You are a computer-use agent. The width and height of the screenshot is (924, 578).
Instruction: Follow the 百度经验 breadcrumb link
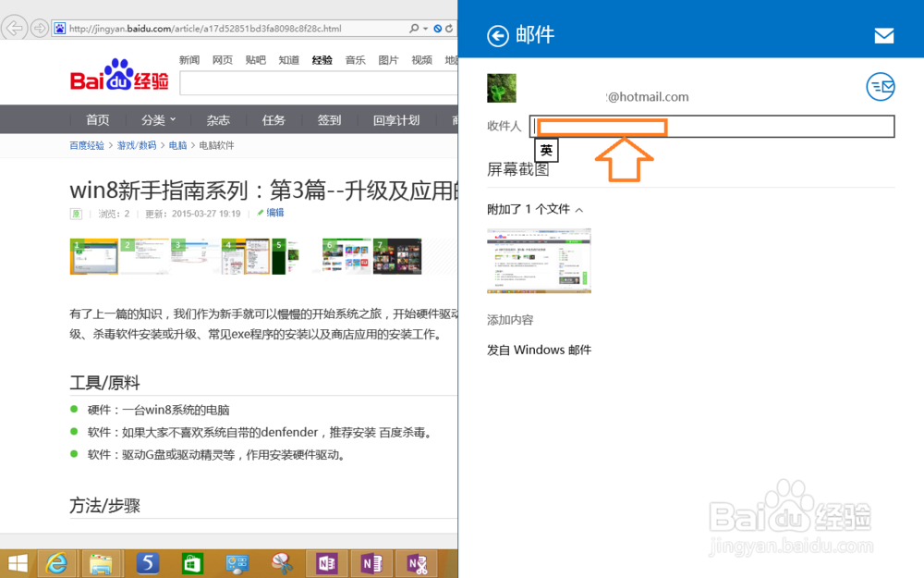point(87,145)
